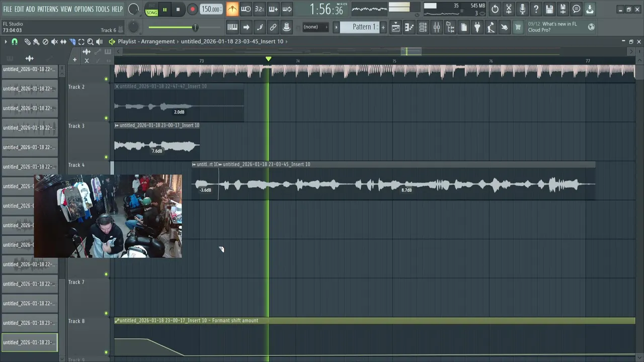Open the File menu
The width and height of the screenshot is (644, 362).
[x=8, y=9]
